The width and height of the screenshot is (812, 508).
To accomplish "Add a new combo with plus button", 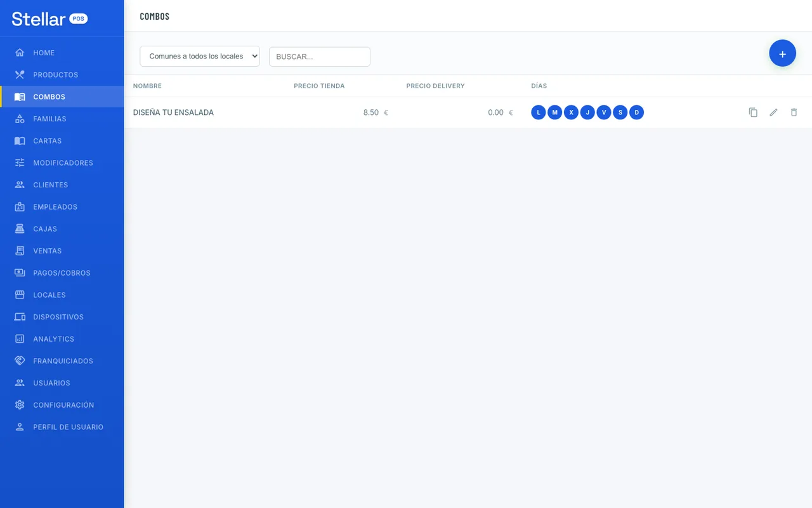I will (782, 54).
